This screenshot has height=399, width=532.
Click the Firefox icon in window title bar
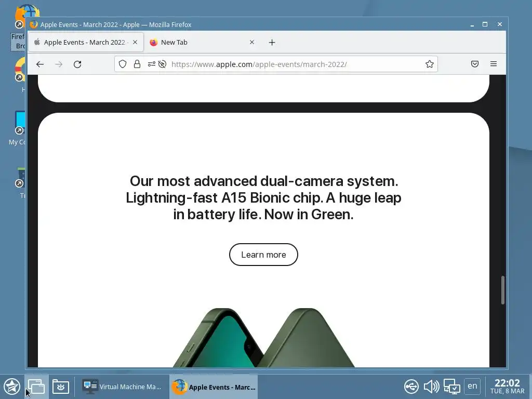point(33,24)
